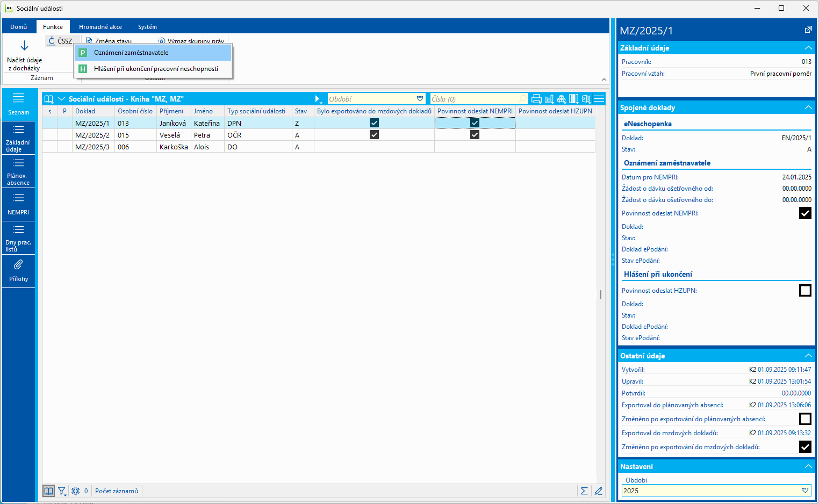The image size is (819, 504).
Task: Click the filter funnel icon in status bar
Action: coord(62,491)
